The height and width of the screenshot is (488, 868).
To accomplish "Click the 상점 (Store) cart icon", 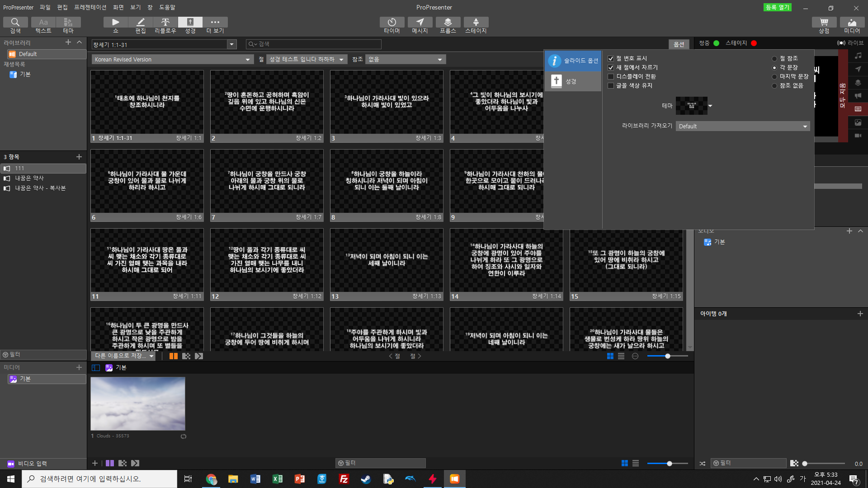I will point(824,23).
